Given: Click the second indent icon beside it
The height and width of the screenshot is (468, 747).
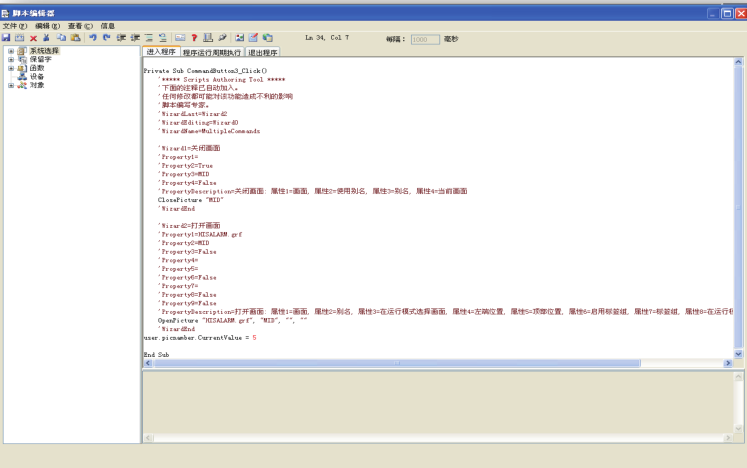Looking at the screenshot, I should (135, 38).
